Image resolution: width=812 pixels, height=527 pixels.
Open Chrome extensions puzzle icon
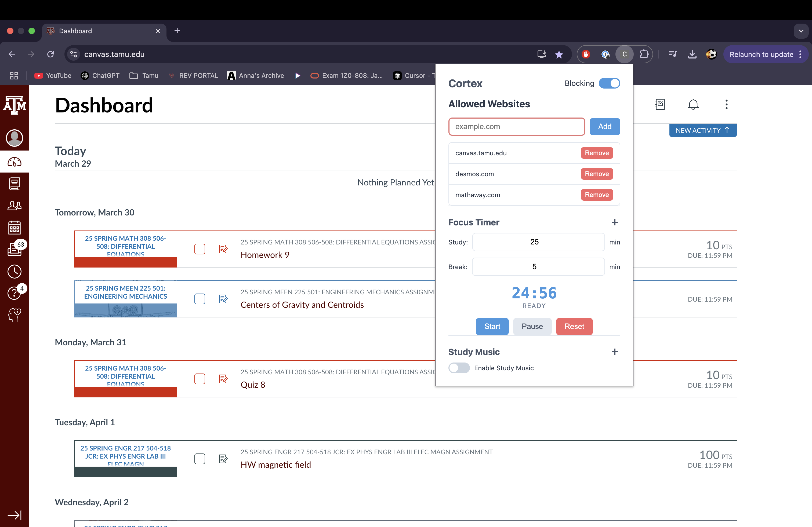tap(644, 54)
